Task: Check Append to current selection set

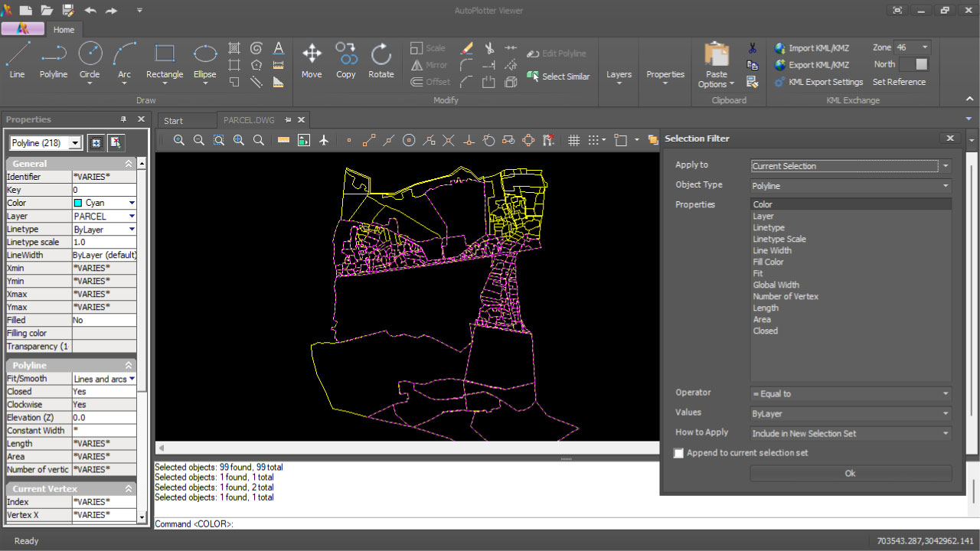Action: (678, 453)
